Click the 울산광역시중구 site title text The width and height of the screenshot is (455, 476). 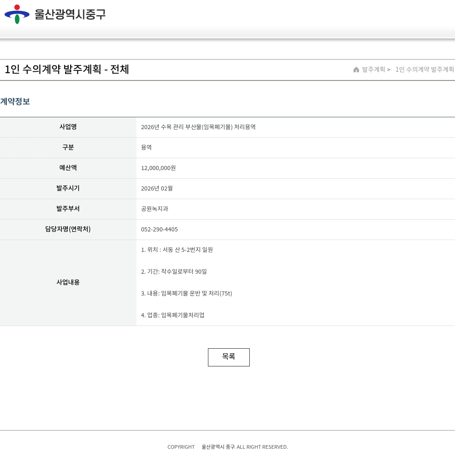point(70,14)
